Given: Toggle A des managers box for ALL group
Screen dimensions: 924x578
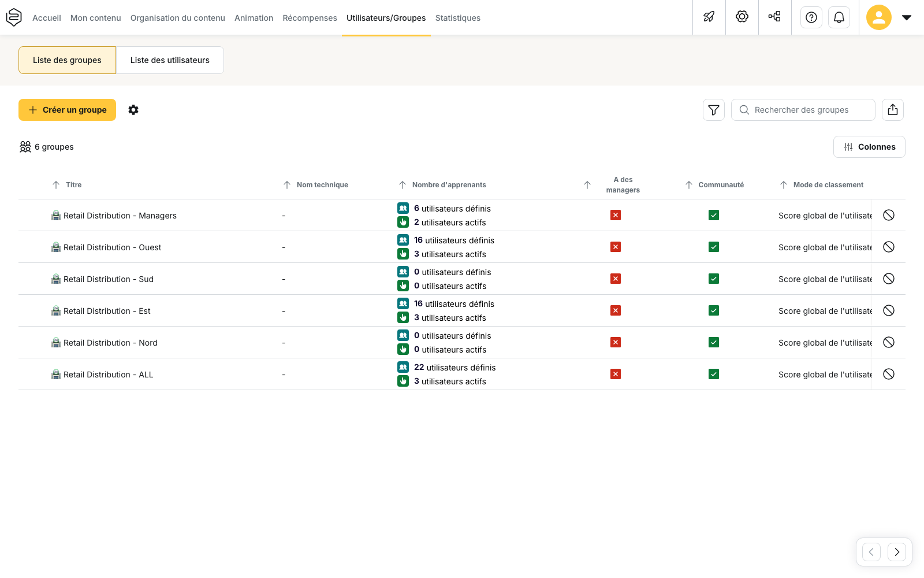Looking at the screenshot, I should pos(616,374).
